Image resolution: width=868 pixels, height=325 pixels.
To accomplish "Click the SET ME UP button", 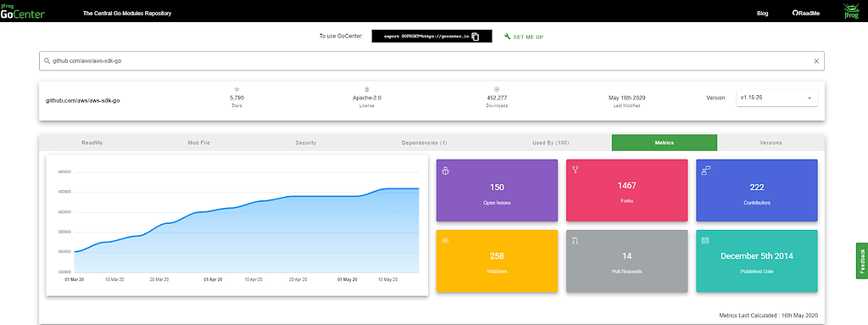I will [x=524, y=36].
